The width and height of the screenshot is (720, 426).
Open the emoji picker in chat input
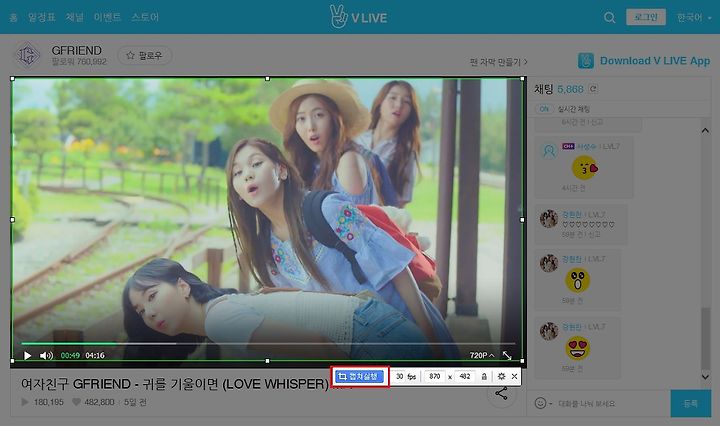coord(543,403)
